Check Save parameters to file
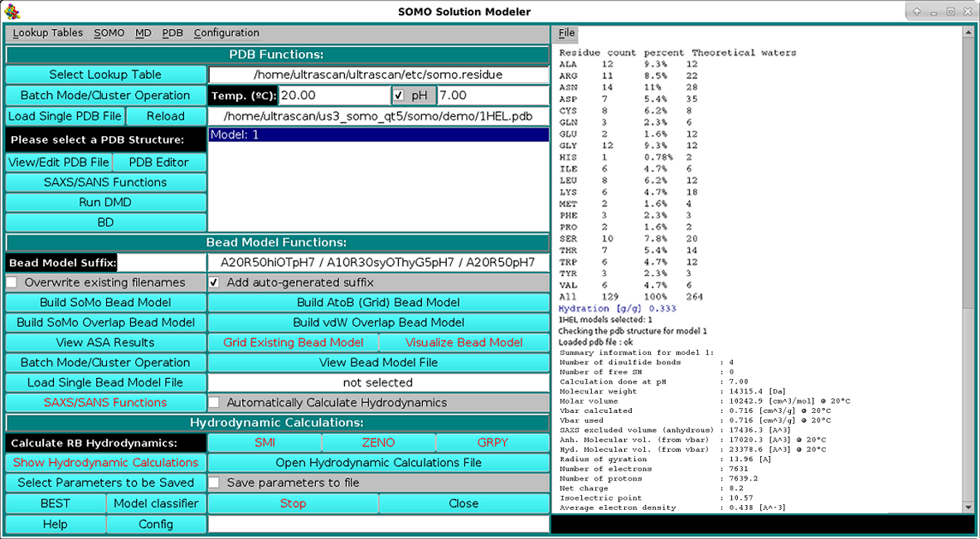Image resolution: width=980 pixels, height=539 pixels. (215, 483)
